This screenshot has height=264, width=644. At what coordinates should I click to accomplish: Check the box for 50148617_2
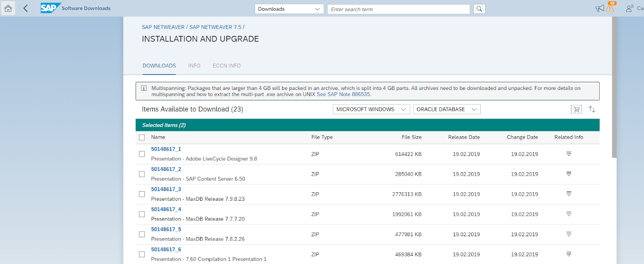(142, 174)
